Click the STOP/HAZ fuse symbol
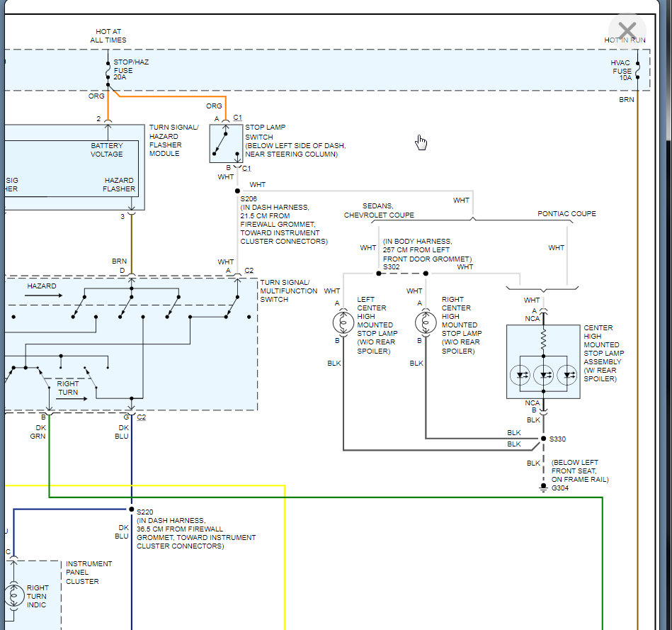672x630 pixels. point(108,70)
